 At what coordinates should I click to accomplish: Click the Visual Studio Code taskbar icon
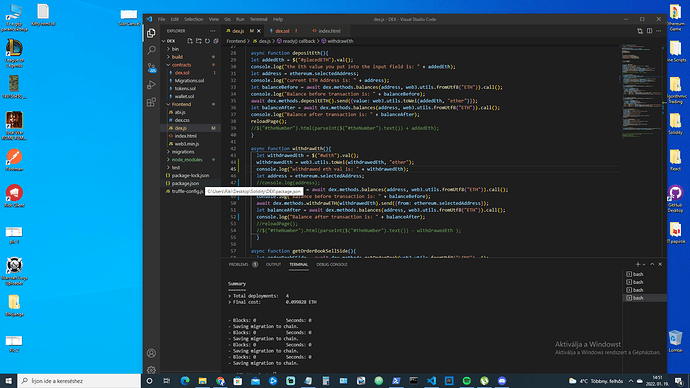pyautogui.click(x=431, y=381)
